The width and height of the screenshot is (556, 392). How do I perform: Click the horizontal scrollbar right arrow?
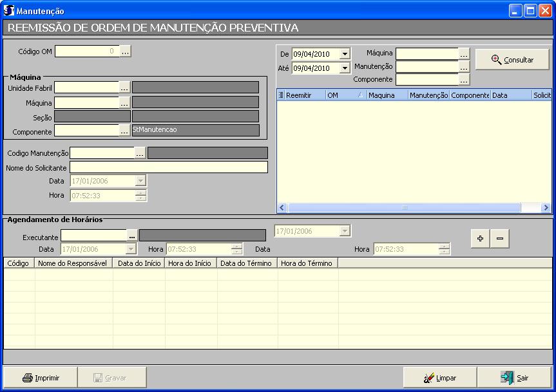(546, 208)
